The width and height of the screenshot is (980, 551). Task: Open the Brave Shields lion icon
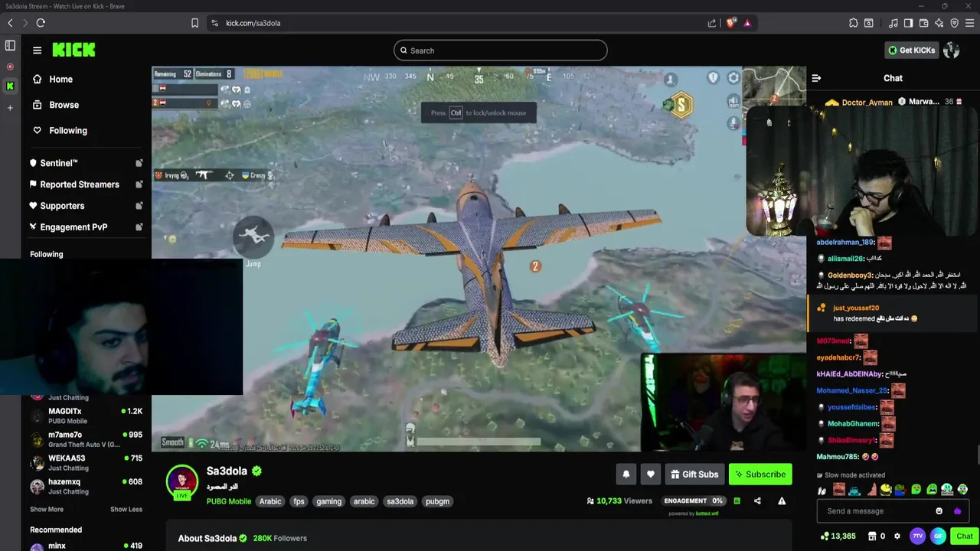point(730,23)
